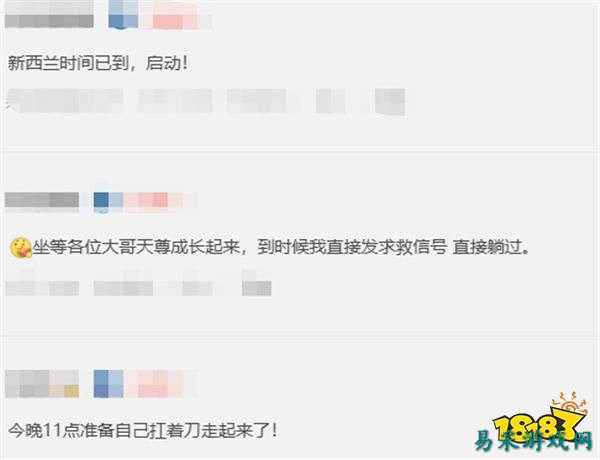
Task: Open the blurred username above 今晚11点 comment
Action: point(42,383)
